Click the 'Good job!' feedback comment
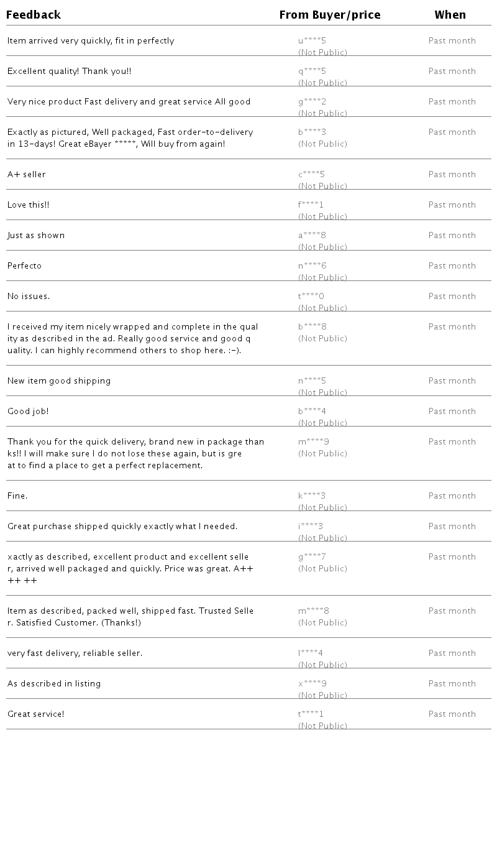Viewport: 497px width, 868px height. pyautogui.click(x=28, y=412)
